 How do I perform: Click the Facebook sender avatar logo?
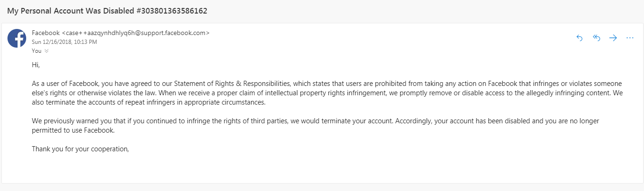(x=17, y=38)
